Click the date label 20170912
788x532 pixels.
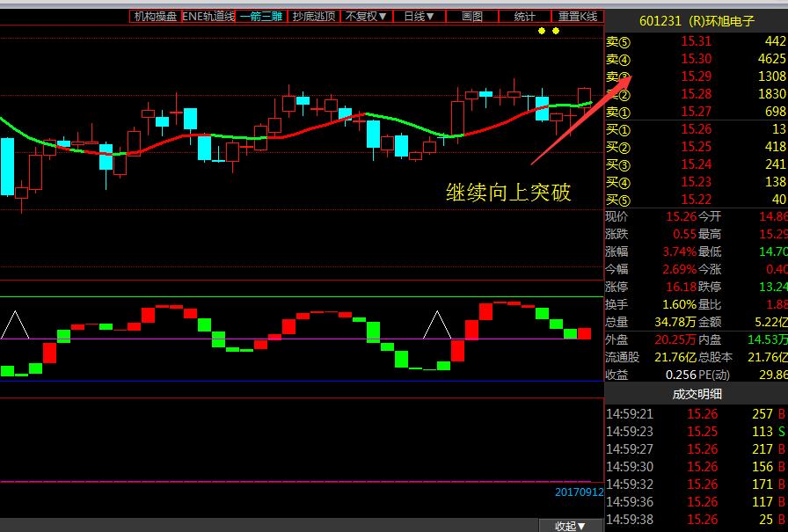[579, 492]
